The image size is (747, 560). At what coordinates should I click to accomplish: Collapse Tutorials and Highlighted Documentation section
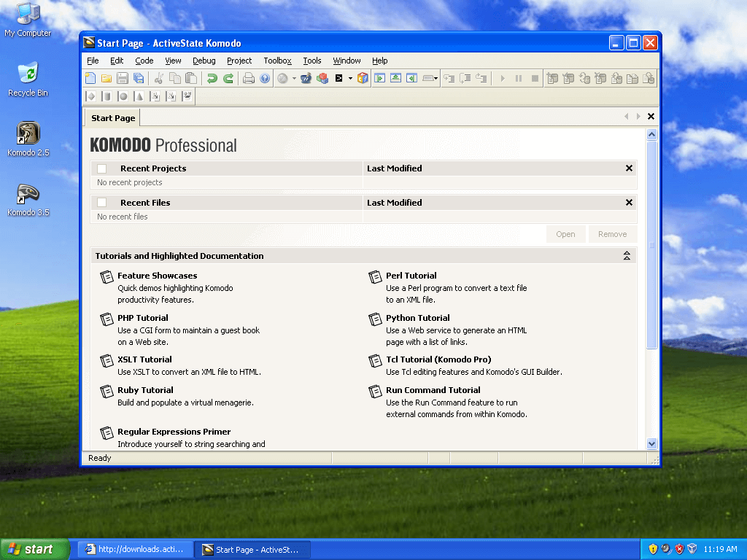click(x=627, y=256)
